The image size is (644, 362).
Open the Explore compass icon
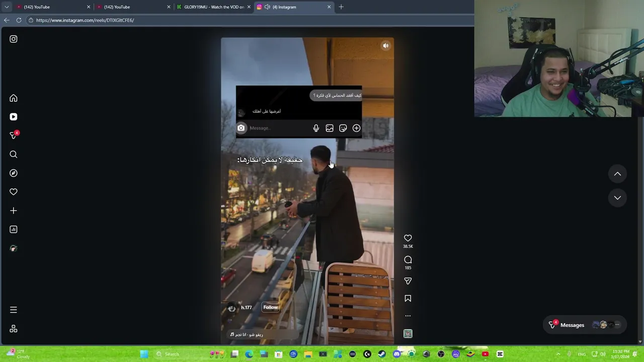[14, 173]
